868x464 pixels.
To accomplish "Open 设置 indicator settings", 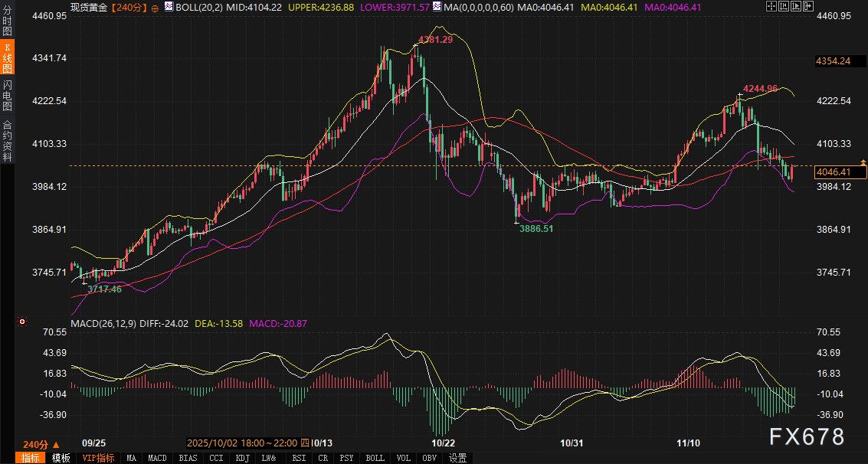I will point(458,458).
